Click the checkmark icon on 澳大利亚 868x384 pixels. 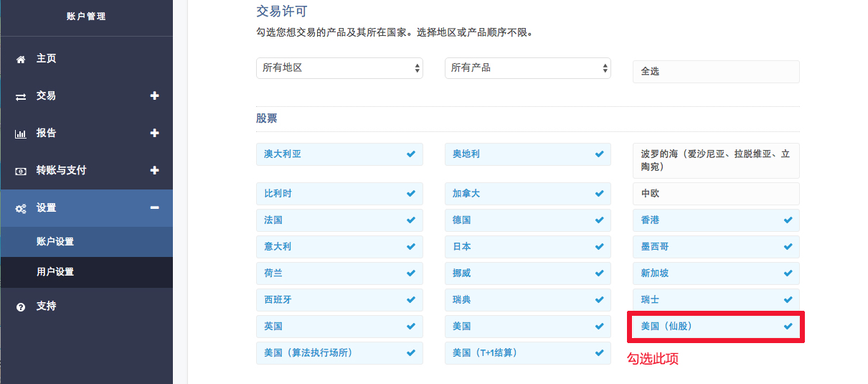[411, 154]
